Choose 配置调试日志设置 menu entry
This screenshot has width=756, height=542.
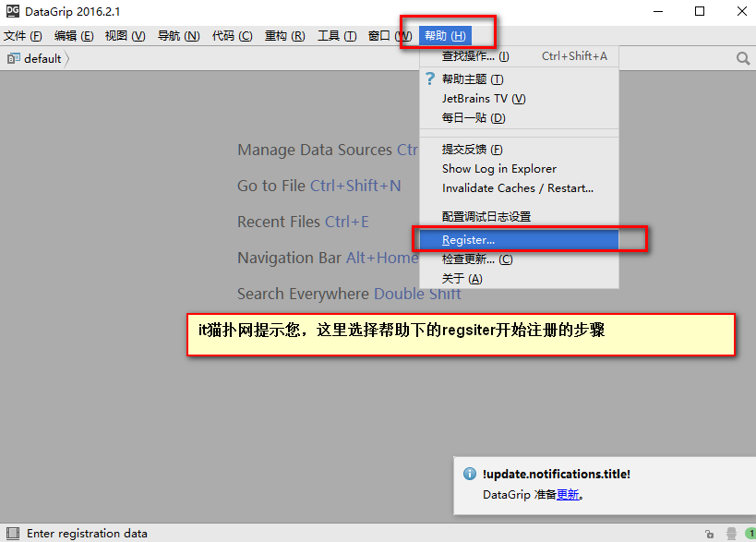520,216
